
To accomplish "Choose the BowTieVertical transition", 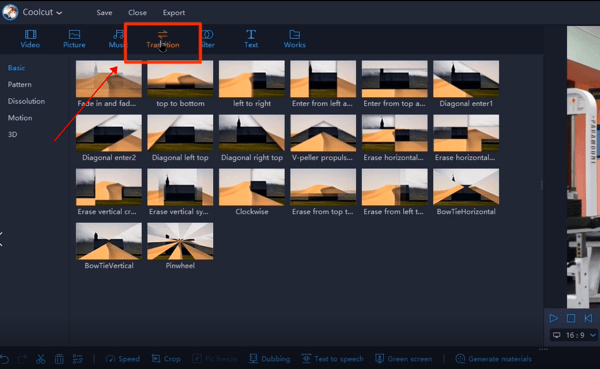I will [x=109, y=246].
